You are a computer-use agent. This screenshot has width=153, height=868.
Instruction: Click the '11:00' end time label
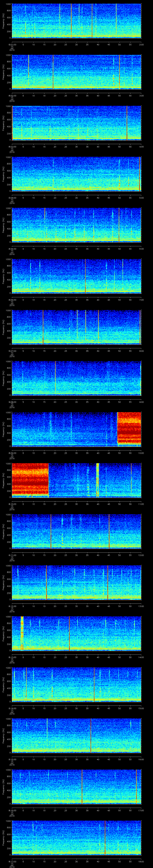[141, 504]
